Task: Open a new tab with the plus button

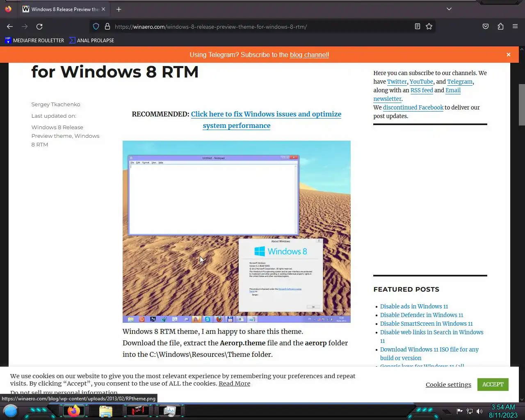Action: click(119, 9)
